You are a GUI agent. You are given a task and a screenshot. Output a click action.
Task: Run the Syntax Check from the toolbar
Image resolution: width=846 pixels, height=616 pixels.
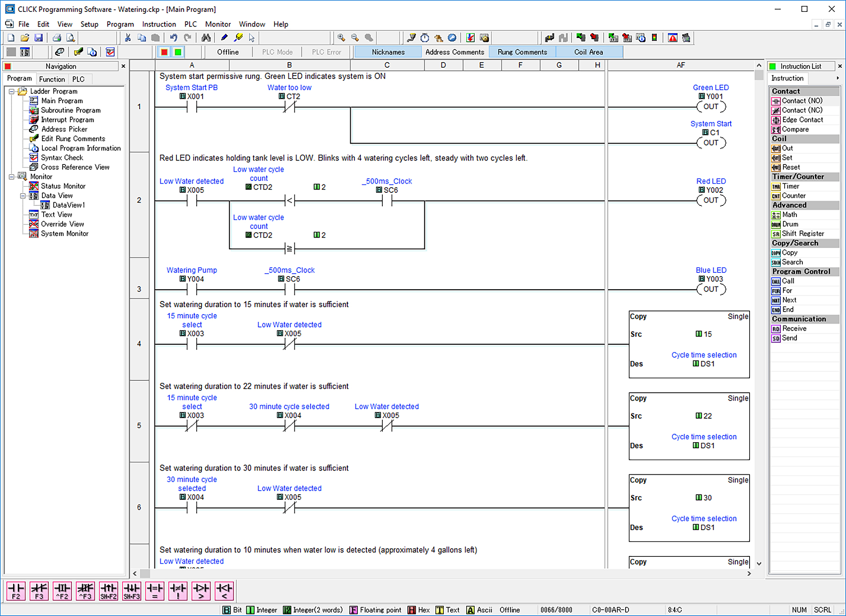point(110,52)
